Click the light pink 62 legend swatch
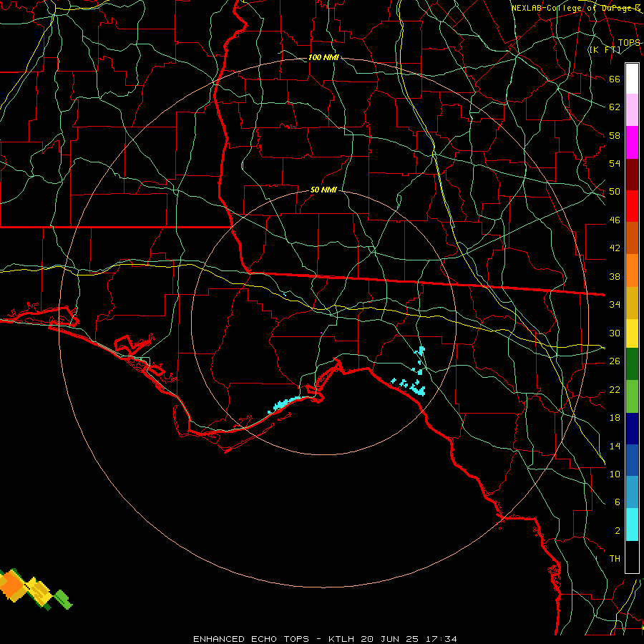 632,110
